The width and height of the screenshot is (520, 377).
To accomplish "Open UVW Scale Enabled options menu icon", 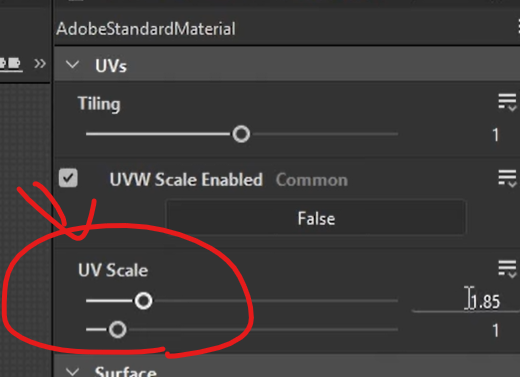I will click(507, 178).
